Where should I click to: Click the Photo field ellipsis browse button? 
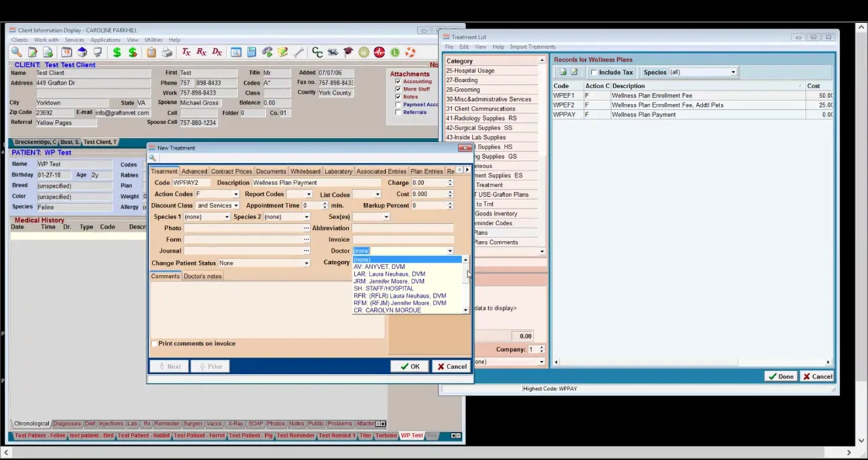coord(306,228)
